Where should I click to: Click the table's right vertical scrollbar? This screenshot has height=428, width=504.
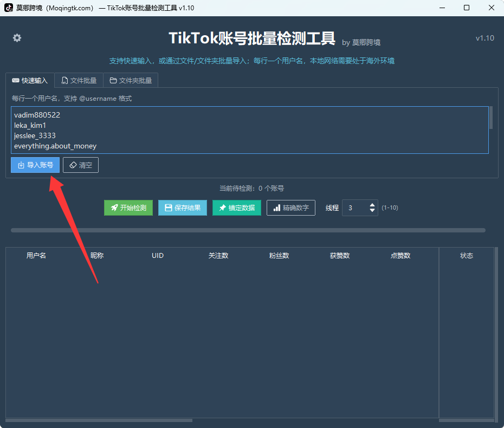click(496, 334)
